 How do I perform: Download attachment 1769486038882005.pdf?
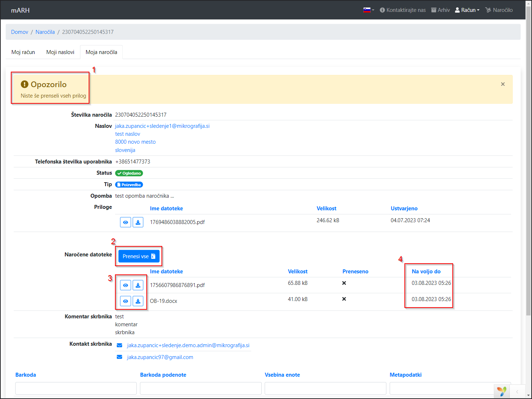click(138, 222)
